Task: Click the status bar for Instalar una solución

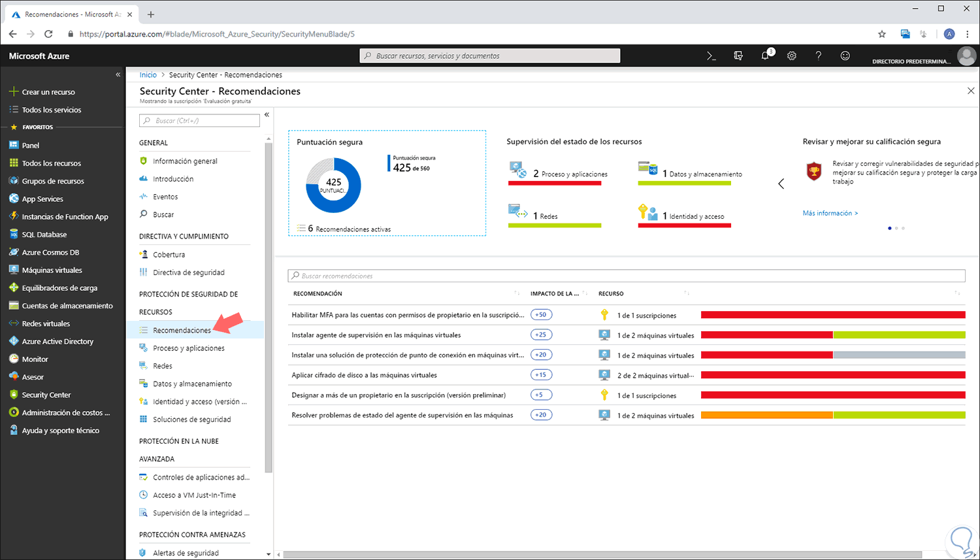Action: point(833,355)
